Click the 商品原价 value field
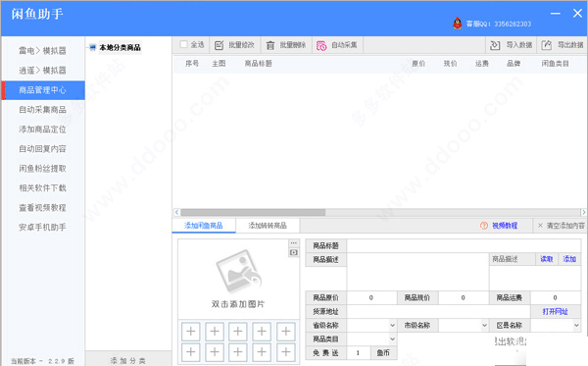The height and width of the screenshot is (366, 588). point(371,297)
